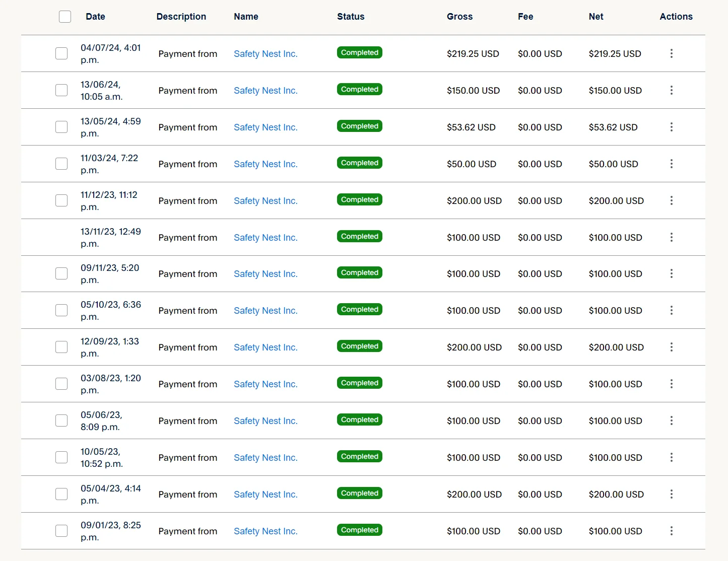Image resolution: width=728 pixels, height=561 pixels.
Task: Click the Description column header
Action: point(181,17)
